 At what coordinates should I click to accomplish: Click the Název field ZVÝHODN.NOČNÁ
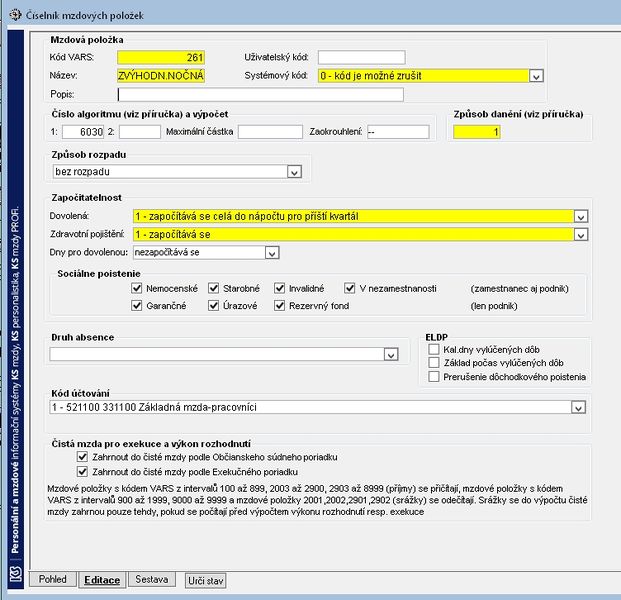pyautogui.click(x=161, y=76)
